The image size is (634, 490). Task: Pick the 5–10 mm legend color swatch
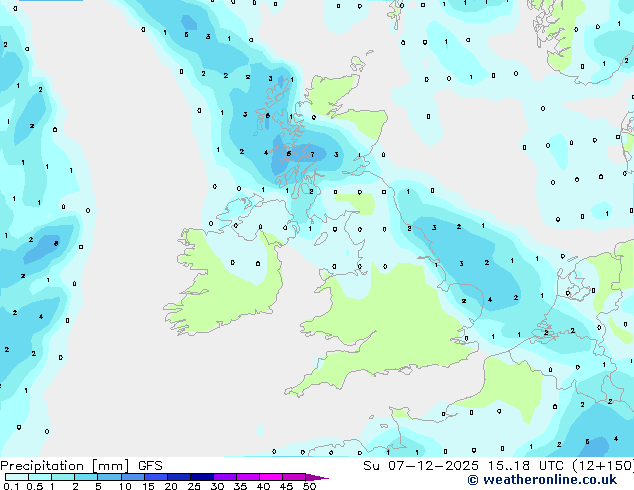109,477
